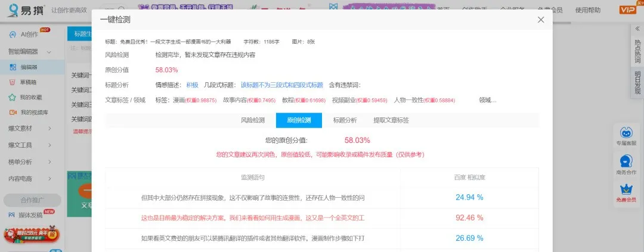Click the 媒体发稿 mail icon
Image resolution: width=644 pixels, height=252 pixels.
(11, 214)
